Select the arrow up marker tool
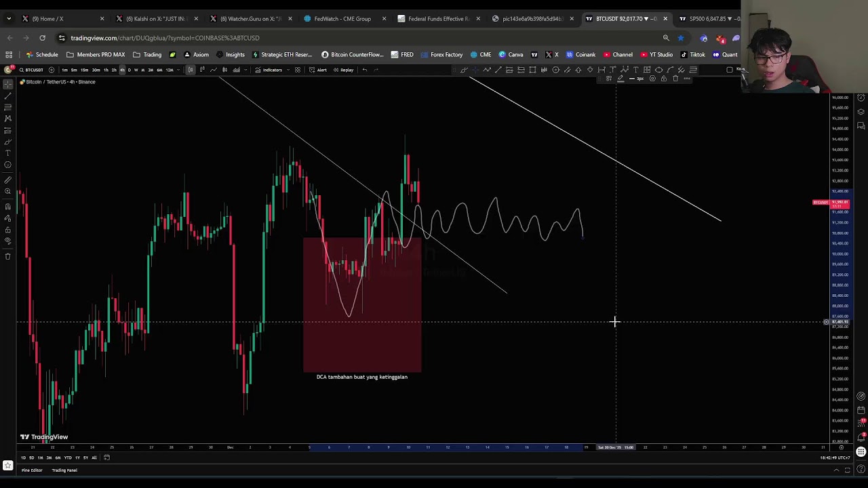868x488 pixels. tap(578, 70)
